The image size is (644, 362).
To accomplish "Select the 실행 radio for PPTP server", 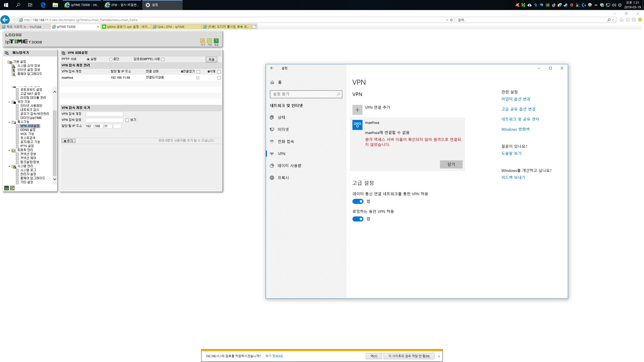I will pos(88,59).
